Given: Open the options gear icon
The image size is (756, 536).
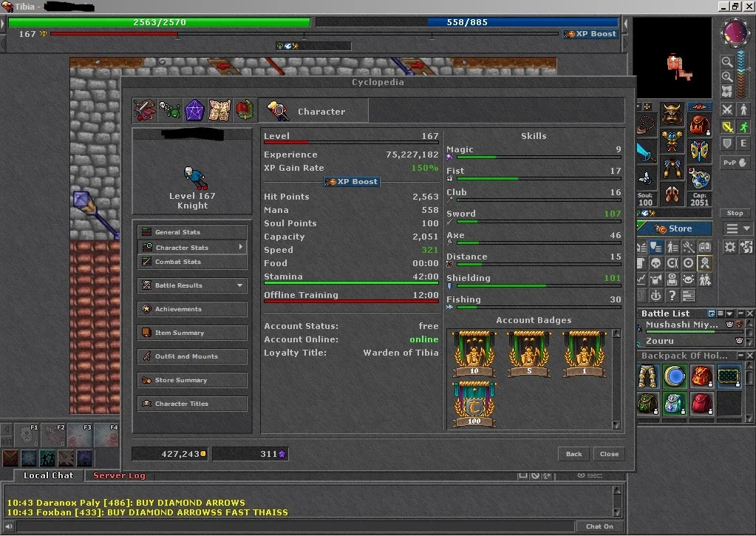Looking at the screenshot, I should (x=730, y=247).
